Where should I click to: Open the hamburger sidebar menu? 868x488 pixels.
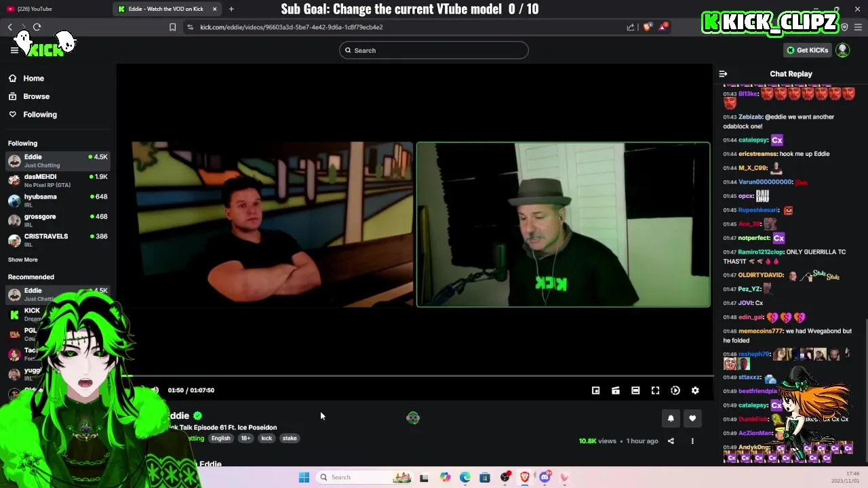pyautogui.click(x=14, y=50)
